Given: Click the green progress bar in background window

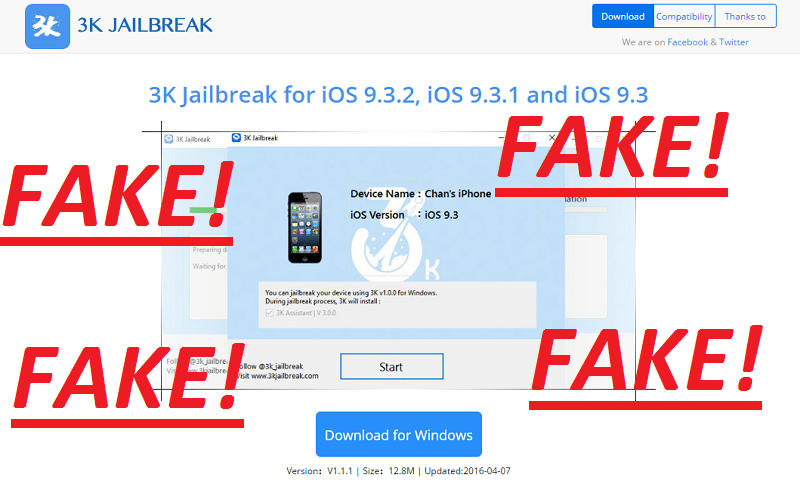Looking at the screenshot, I should click(203, 210).
